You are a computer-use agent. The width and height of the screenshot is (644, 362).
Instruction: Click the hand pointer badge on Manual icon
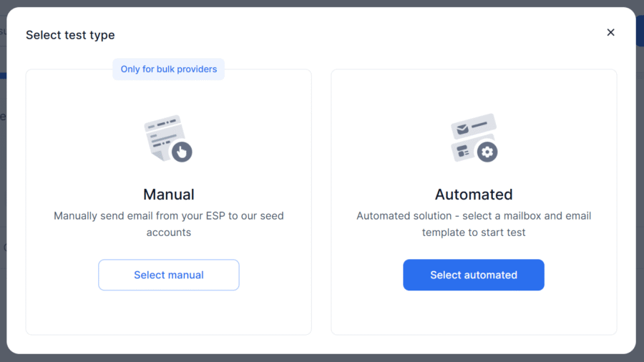(182, 152)
